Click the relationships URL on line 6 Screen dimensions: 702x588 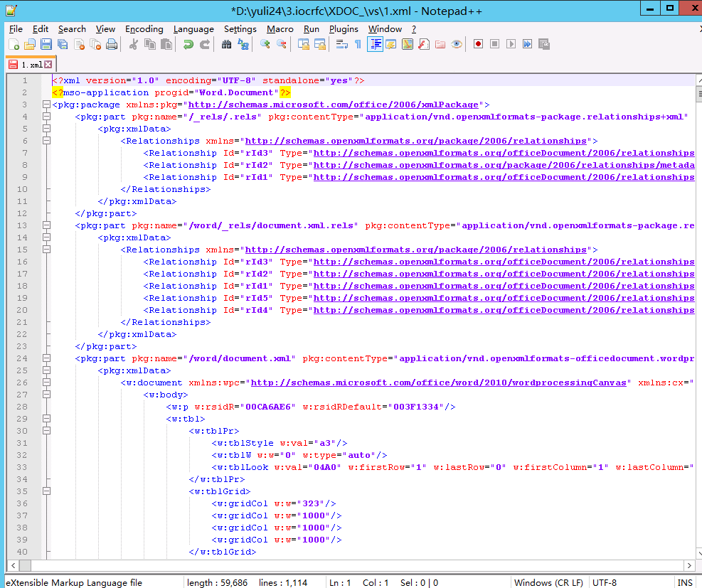click(x=416, y=141)
